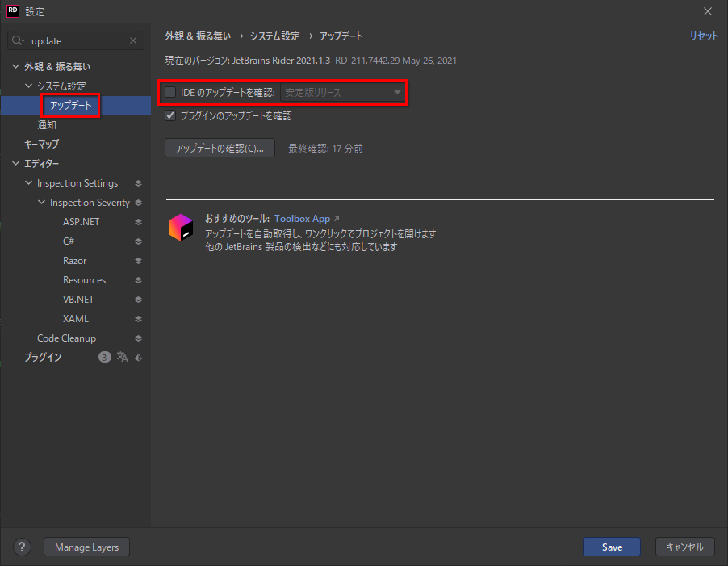Enable the 'IDE のアップデートを確認' checkbox
This screenshot has width=728, height=566.
coord(170,92)
